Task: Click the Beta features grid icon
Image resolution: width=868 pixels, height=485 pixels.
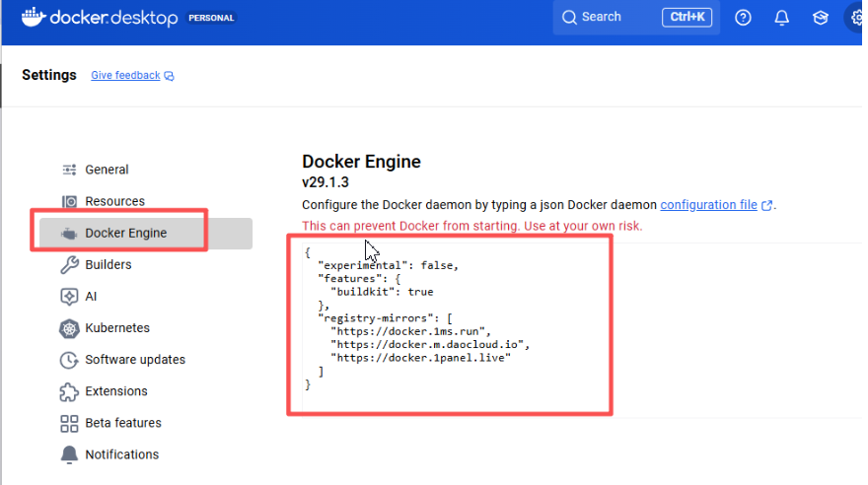Action: pos(69,424)
